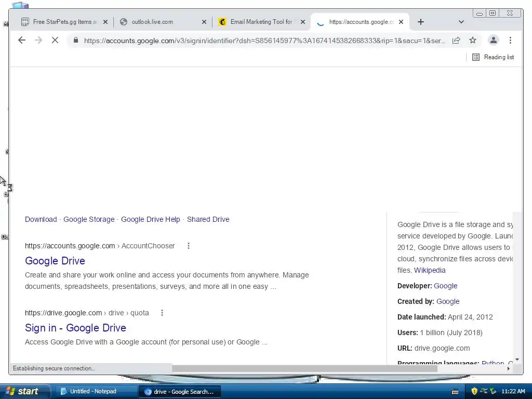Expand the tab search chevron
This screenshot has height=399, width=532.
point(461,22)
